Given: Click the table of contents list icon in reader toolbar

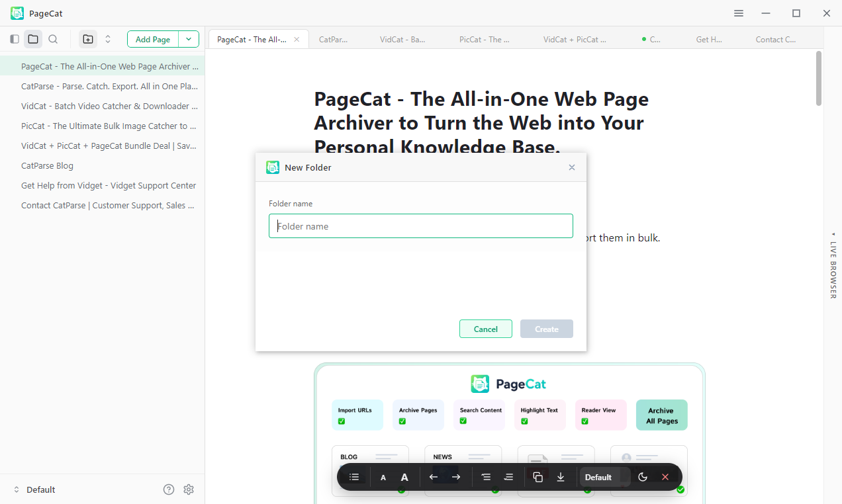Looking at the screenshot, I should tap(354, 477).
